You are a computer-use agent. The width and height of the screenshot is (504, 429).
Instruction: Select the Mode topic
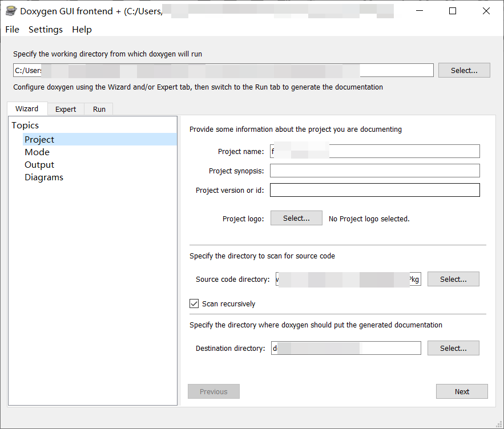[37, 152]
